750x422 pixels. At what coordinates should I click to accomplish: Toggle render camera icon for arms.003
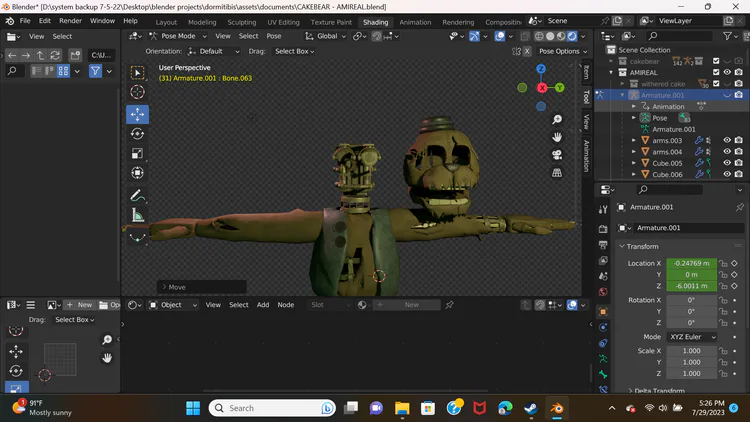click(x=739, y=140)
